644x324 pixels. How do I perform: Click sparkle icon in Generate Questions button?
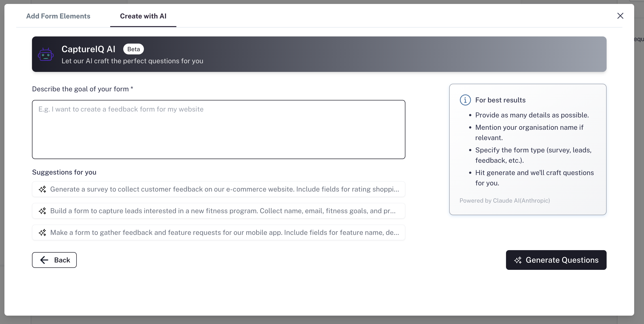[518, 260]
